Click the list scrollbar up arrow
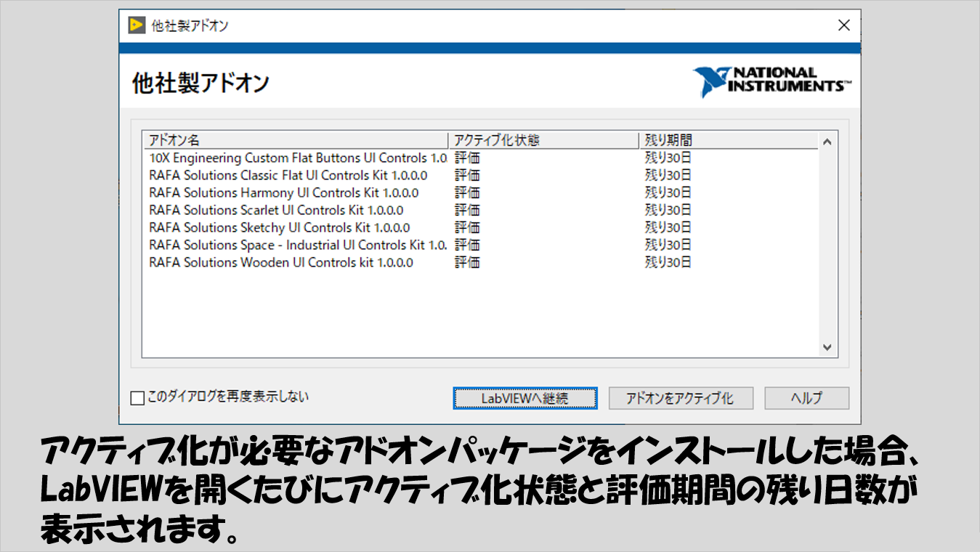Image resolution: width=980 pixels, height=552 pixels. coord(827,143)
